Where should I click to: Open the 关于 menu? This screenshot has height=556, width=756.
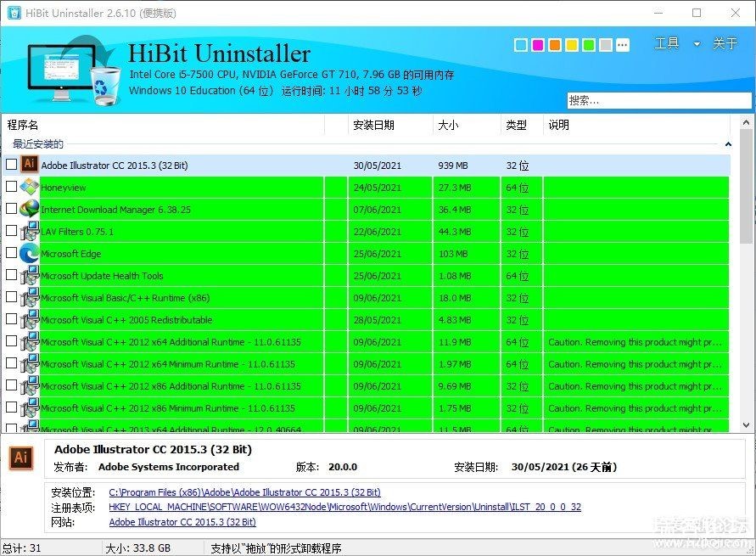coord(725,43)
